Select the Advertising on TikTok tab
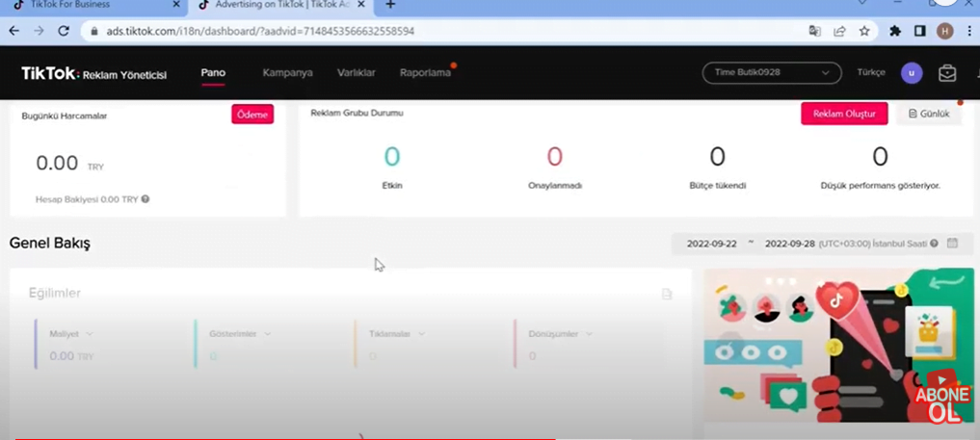 point(281,5)
